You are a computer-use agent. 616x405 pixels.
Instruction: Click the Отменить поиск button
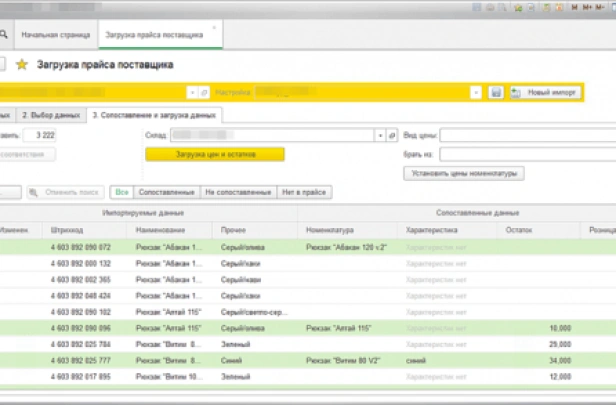click(x=65, y=191)
